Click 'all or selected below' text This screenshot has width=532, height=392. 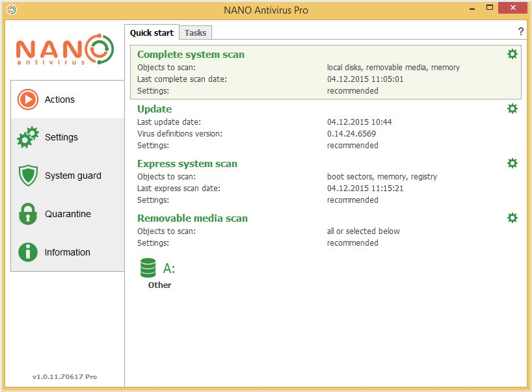[364, 231]
